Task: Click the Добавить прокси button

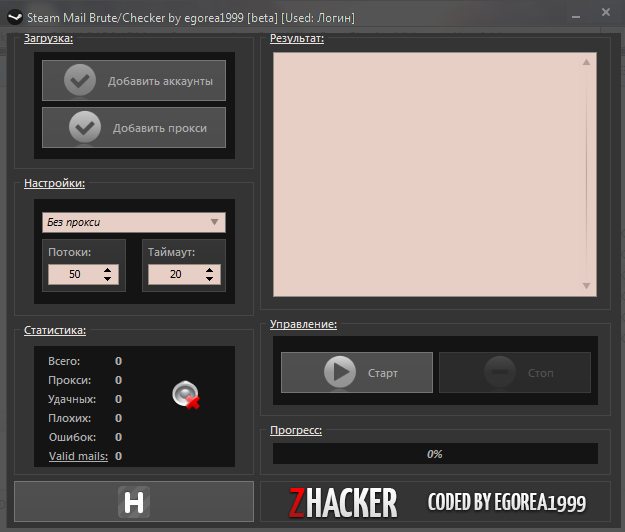Action: [x=134, y=128]
